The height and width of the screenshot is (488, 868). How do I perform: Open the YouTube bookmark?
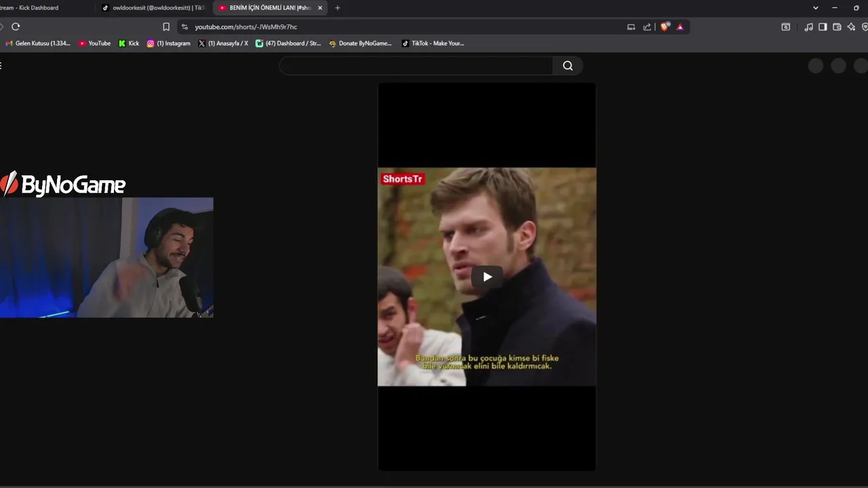(94, 43)
